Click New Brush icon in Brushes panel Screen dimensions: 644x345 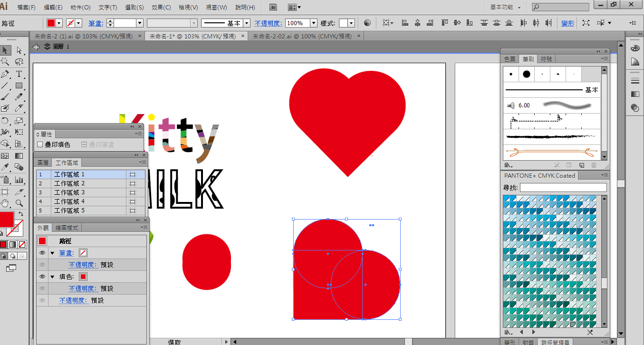581,165
